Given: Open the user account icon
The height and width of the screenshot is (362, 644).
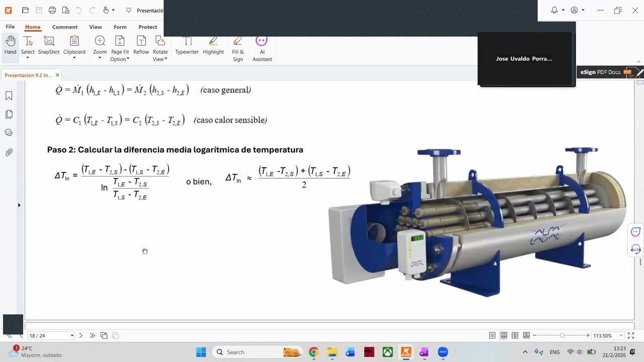Looking at the screenshot, I should point(575,10).
